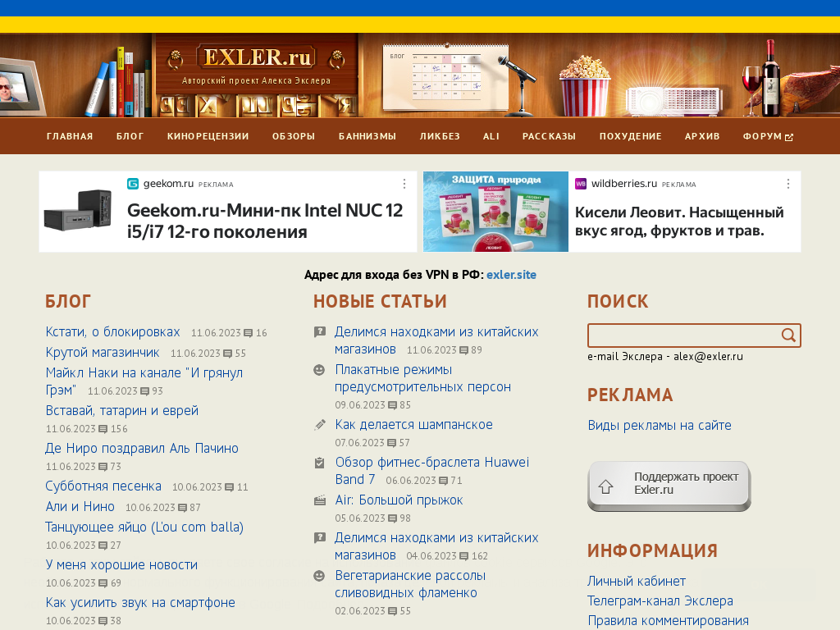Open ЛИКБЕЗ menu item
The height and width of the screenshot is (630, 840).
pyautogui.click(x=440, y=136)
